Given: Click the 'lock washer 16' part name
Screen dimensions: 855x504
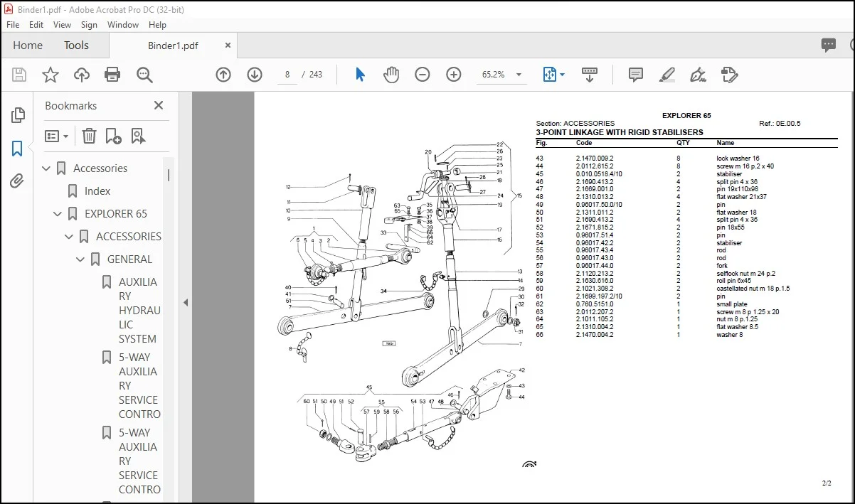Looking at the screenshot, I should tap(738, 159).
